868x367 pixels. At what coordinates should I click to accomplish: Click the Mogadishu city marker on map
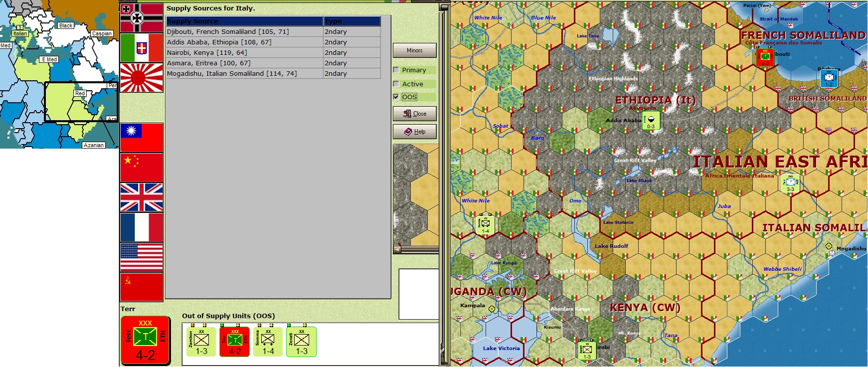point(829,246)
